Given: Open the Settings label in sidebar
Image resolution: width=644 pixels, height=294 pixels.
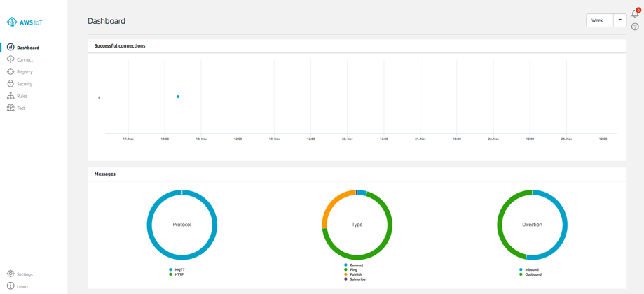Looking at the screenshot, I should click(25, 274).
